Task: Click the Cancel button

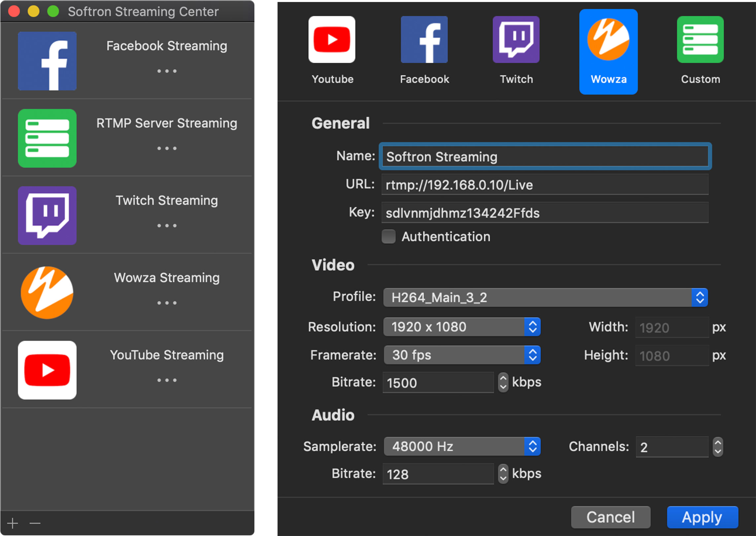Action: [x=610, y=517]
